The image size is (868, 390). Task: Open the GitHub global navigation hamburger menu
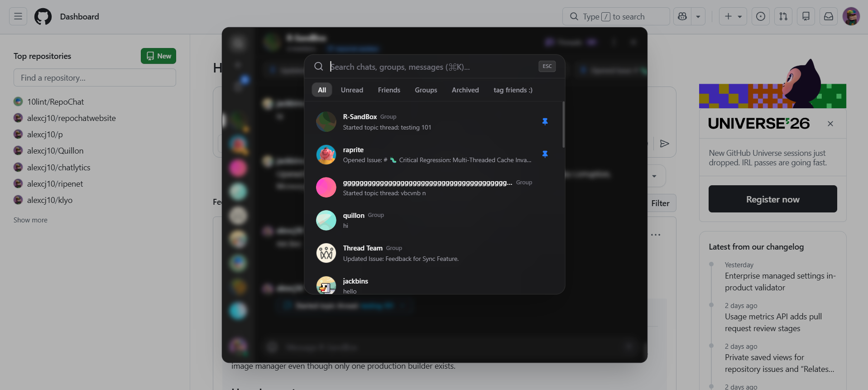18,16
